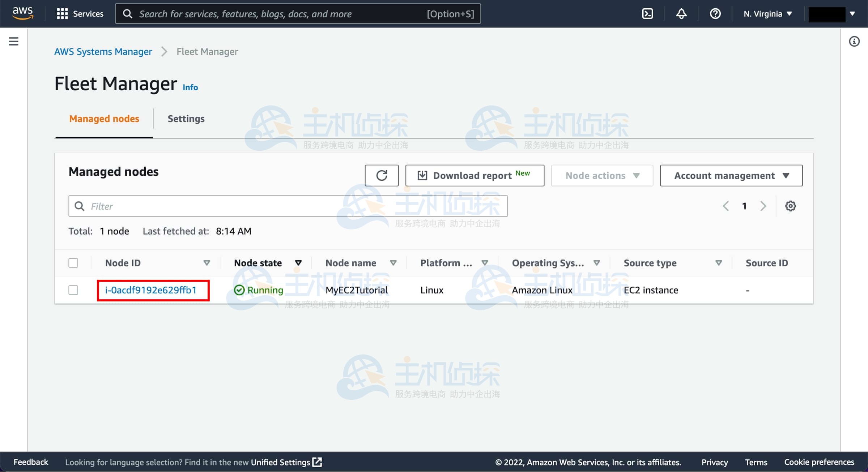Switch to the Settings tab

tap(186, 119)
